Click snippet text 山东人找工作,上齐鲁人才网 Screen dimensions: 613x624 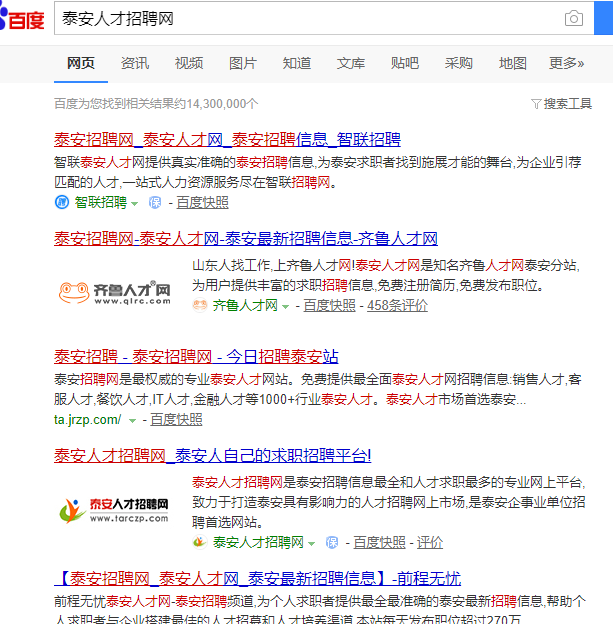point(271,265)
